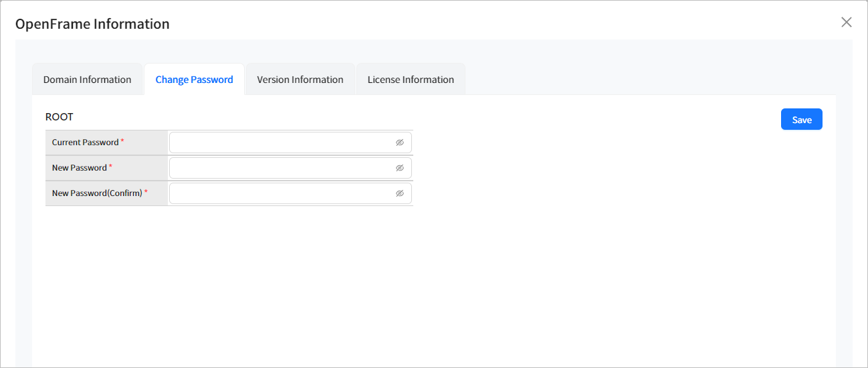868x368 pixels.
Task: Focus the Current Password input box
Action: [281, 143]
